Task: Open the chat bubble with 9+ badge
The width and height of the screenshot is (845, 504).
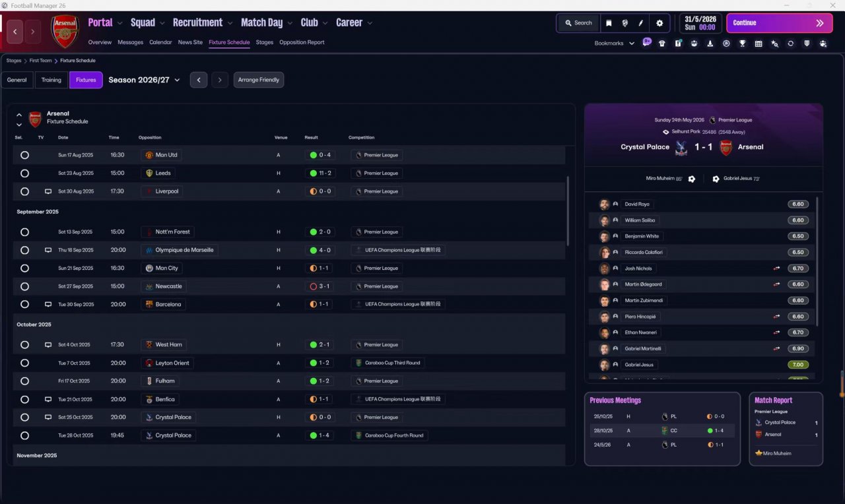Action: point(646,43)
